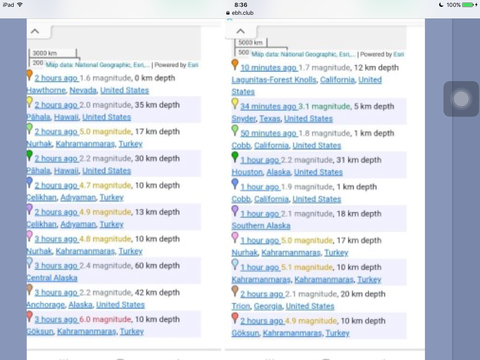This screenshot has width=480, height=360.
Task: Open the Esri link in the left map's attribution
Action: point(193,65)
